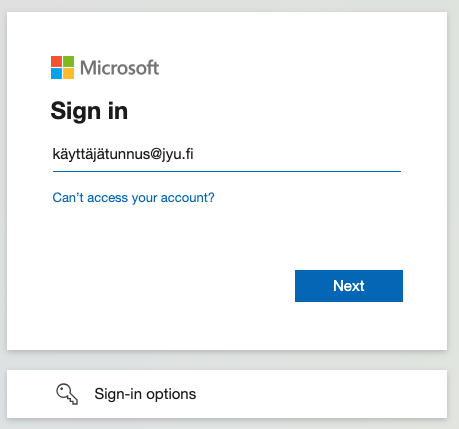Click the Microsoft four-color logo
The image size is (459, 429).
click(62, 67)
